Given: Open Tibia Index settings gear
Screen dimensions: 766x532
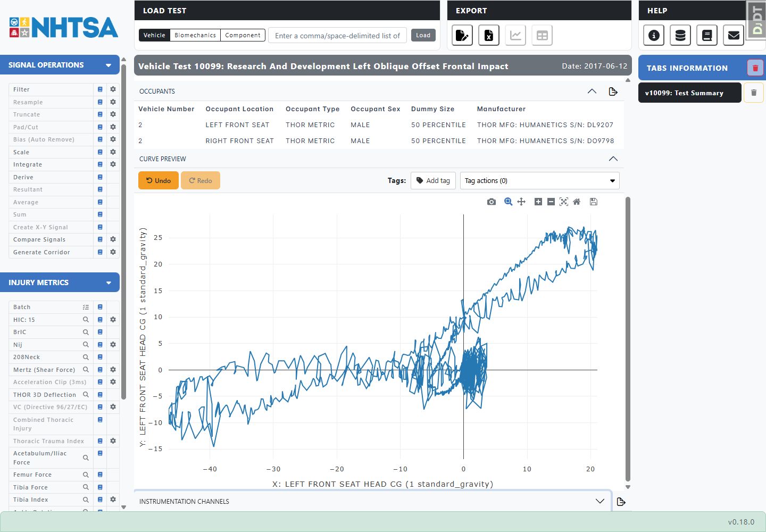Looking at the screenshot, I should pyautogui.click(x=113, y=500).
